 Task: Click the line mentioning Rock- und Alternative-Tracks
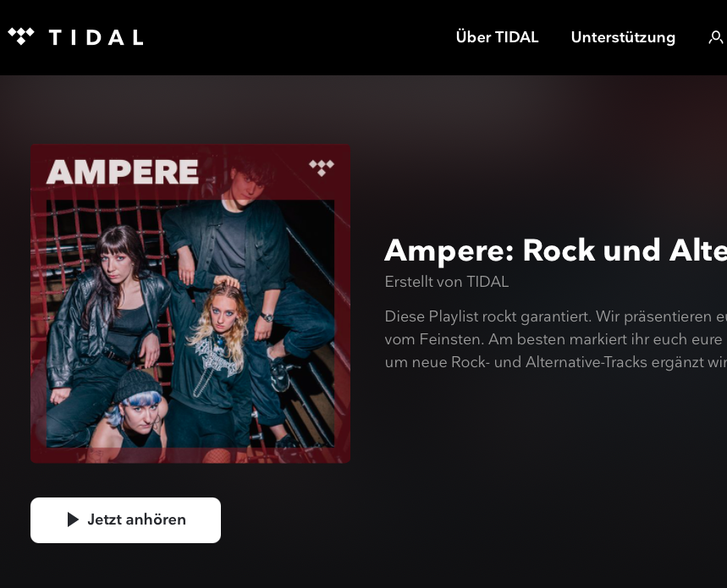tap(555, 362)
